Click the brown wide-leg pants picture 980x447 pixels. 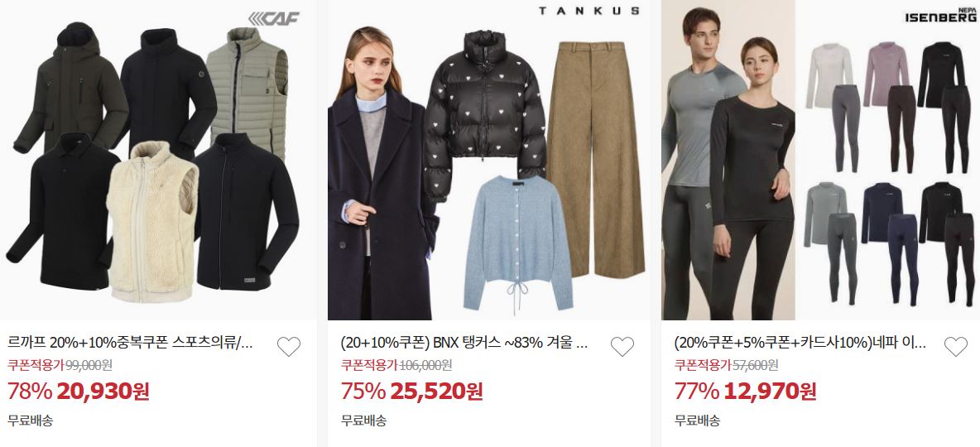tap(596, 160)
